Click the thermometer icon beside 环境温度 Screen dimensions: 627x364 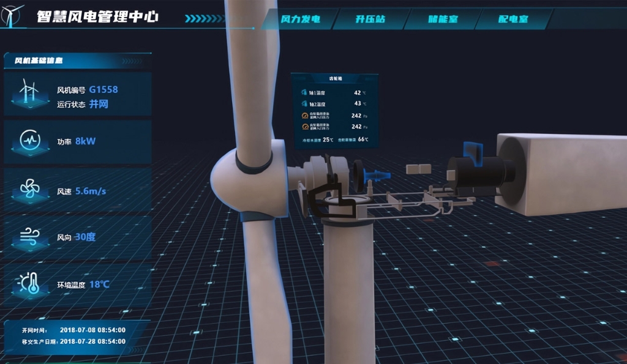29,283
